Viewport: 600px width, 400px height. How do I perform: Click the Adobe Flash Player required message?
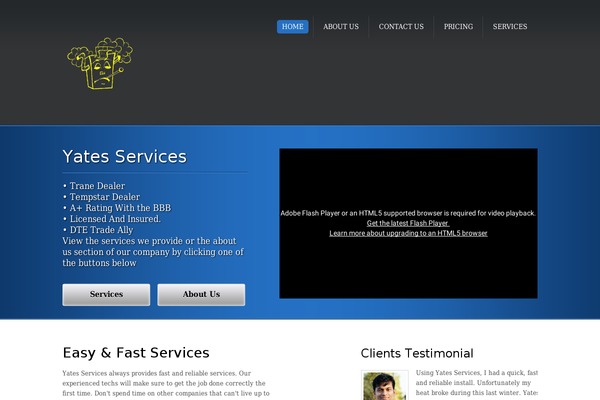(408, 213)
